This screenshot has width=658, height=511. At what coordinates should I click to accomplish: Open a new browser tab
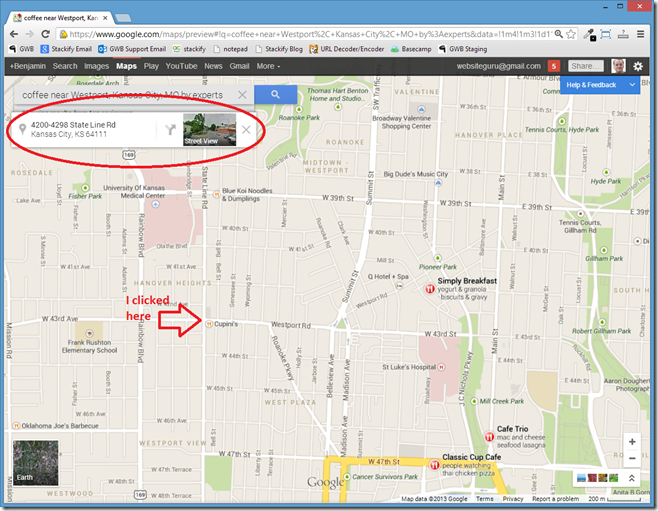[x=123, y=18]
